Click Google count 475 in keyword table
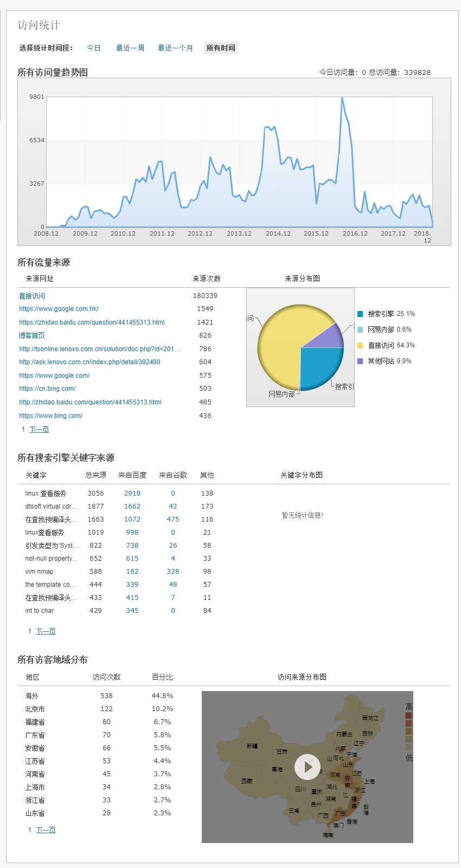 (x=173, y=519)
